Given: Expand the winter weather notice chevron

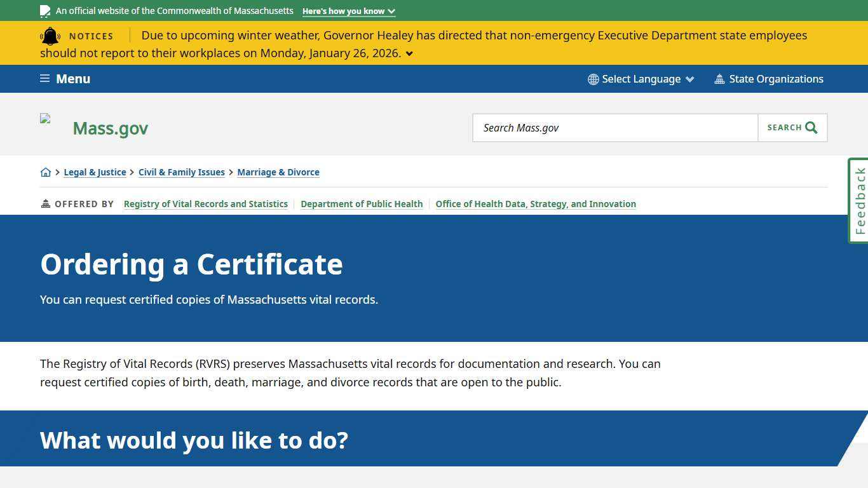Looking at the screenshot, I should pos(409,53).
